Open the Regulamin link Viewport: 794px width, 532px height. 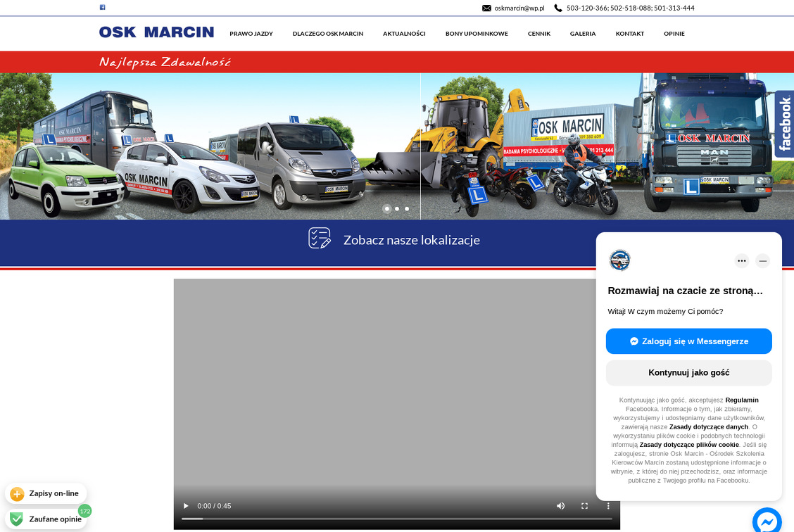[x=742, y=400]
